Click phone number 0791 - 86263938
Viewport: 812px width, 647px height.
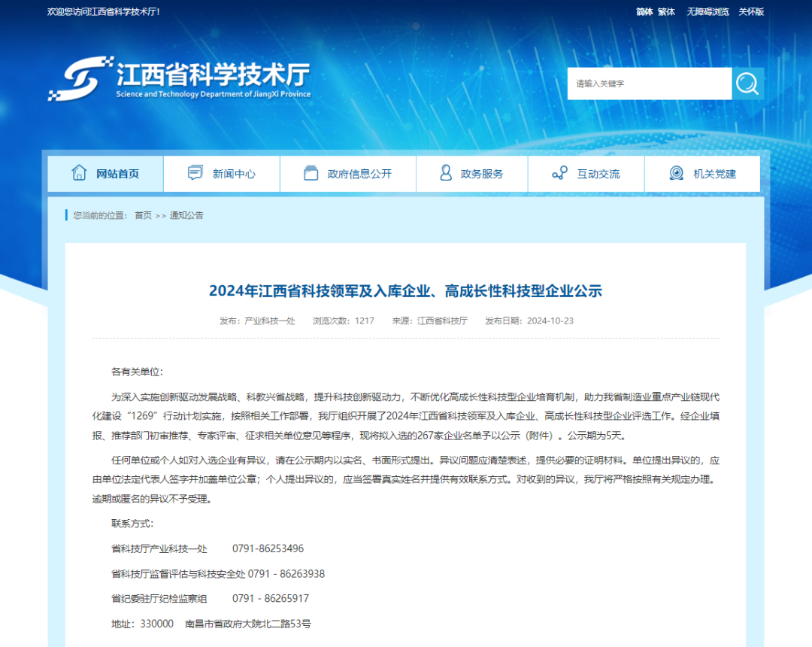pyautogui.click(x=286, y=574)
